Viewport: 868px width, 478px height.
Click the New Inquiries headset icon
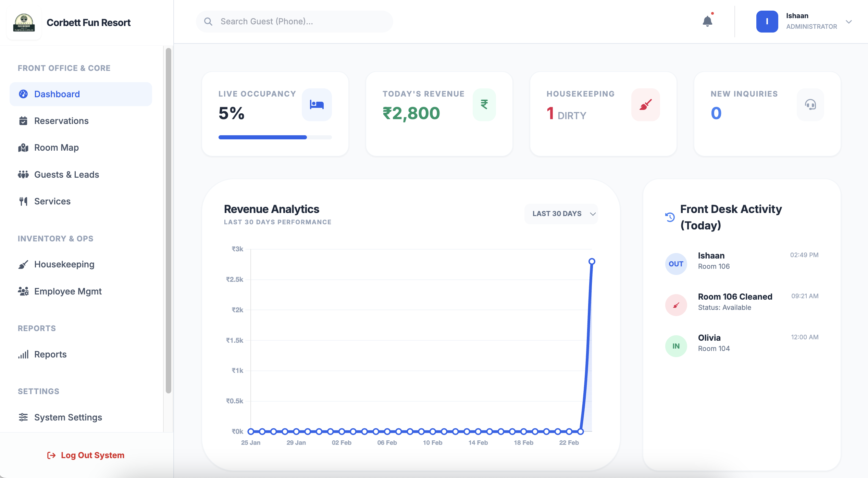810,104
